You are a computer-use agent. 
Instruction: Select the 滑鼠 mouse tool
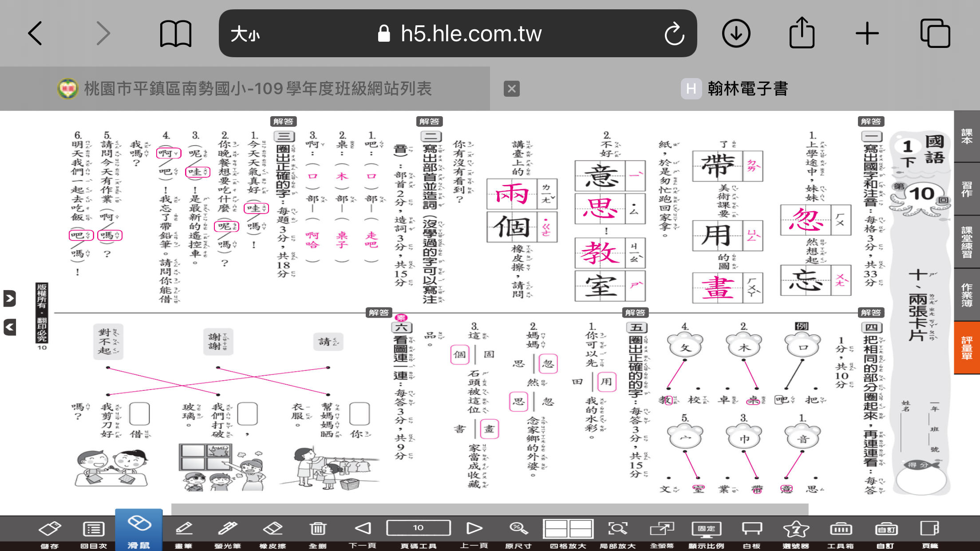(139, 531)
